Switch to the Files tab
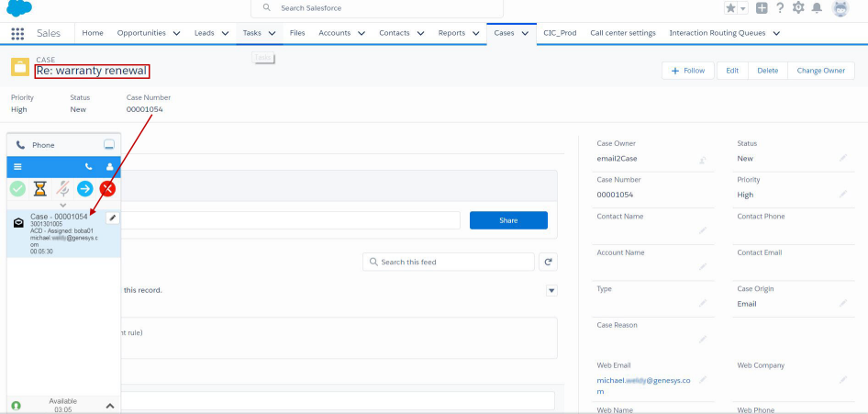 [x=297, y=33]
